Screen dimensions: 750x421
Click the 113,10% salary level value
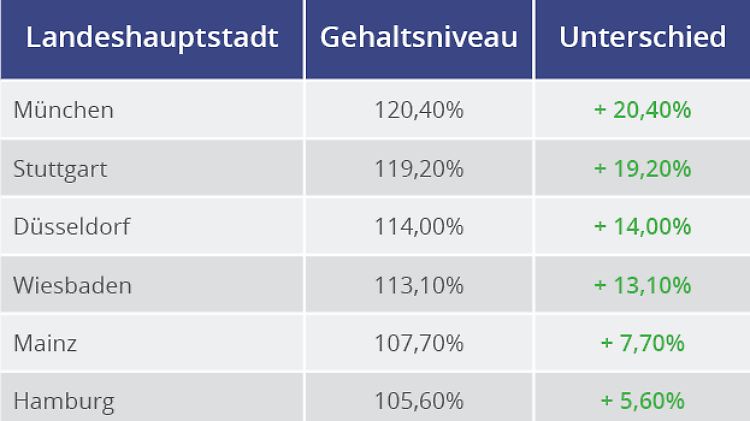419,285
